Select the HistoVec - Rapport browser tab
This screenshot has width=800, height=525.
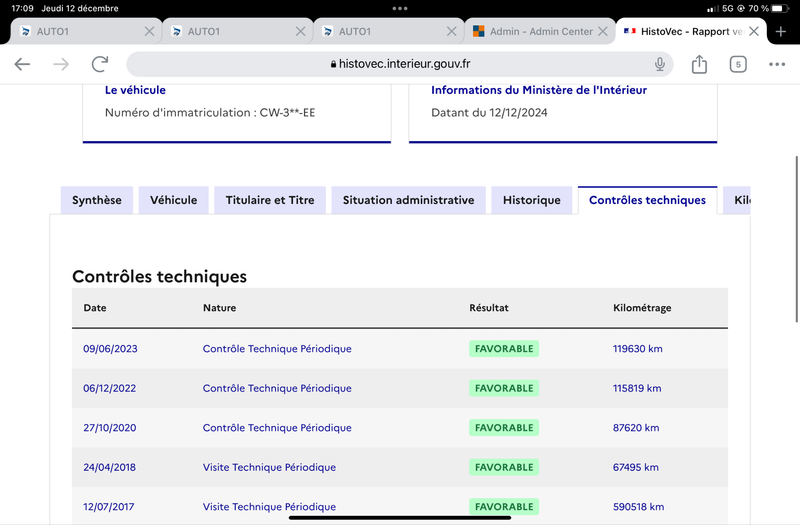coord(691,32)
